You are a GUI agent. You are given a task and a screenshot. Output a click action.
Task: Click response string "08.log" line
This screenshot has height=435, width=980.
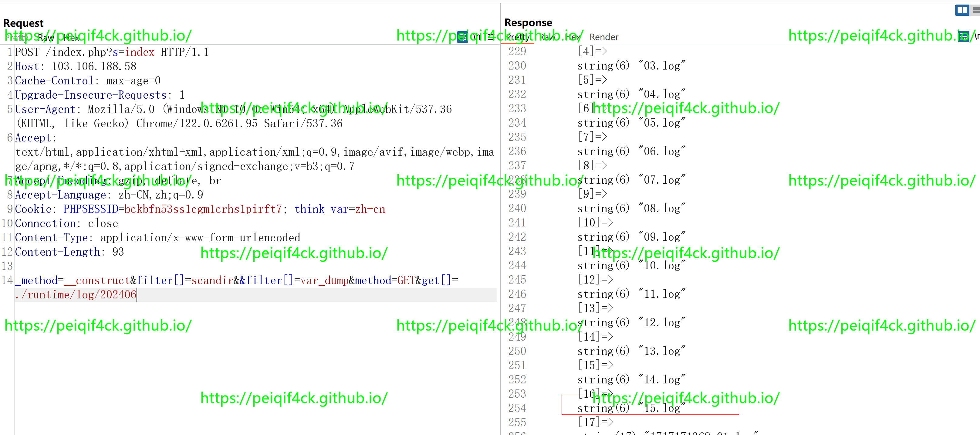point(631,208)
